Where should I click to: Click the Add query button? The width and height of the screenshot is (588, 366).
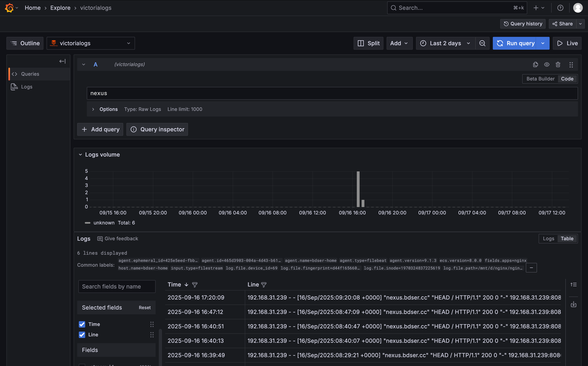coord(100,129)
